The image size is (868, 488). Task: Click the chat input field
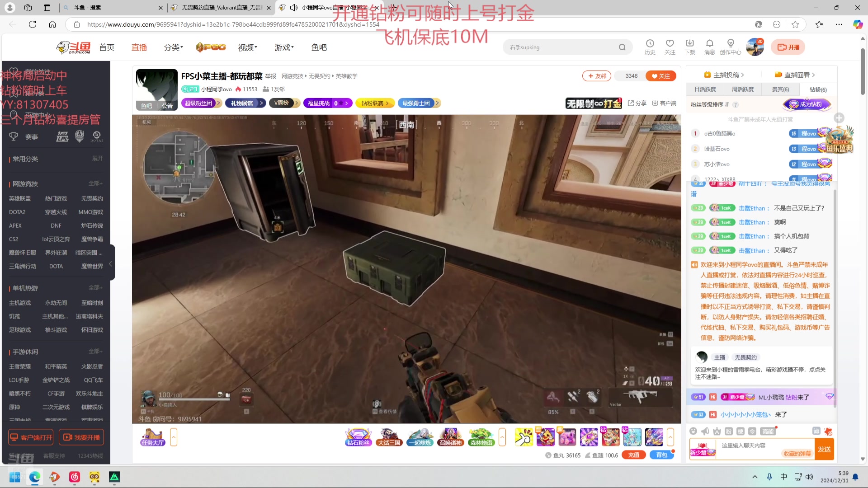pos(764,446)
